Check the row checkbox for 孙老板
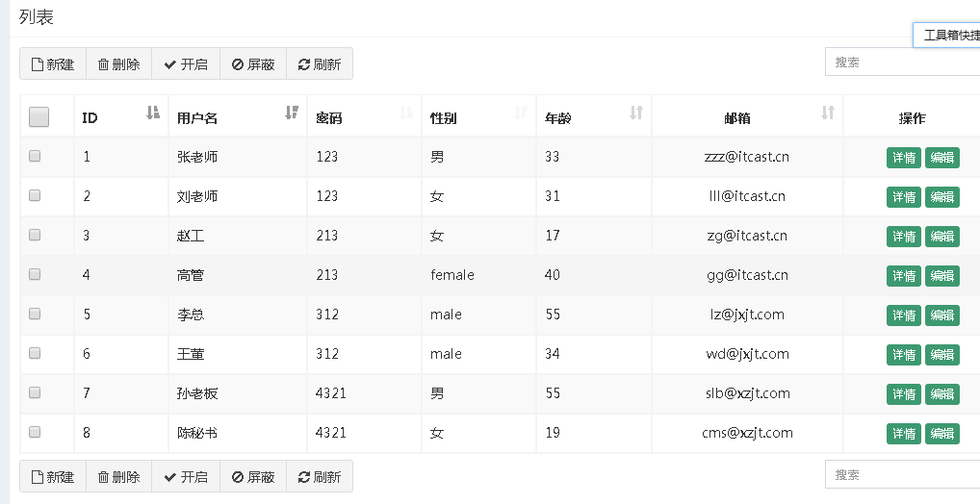This screenshot has height=504, width=980. tap(35, 392)
